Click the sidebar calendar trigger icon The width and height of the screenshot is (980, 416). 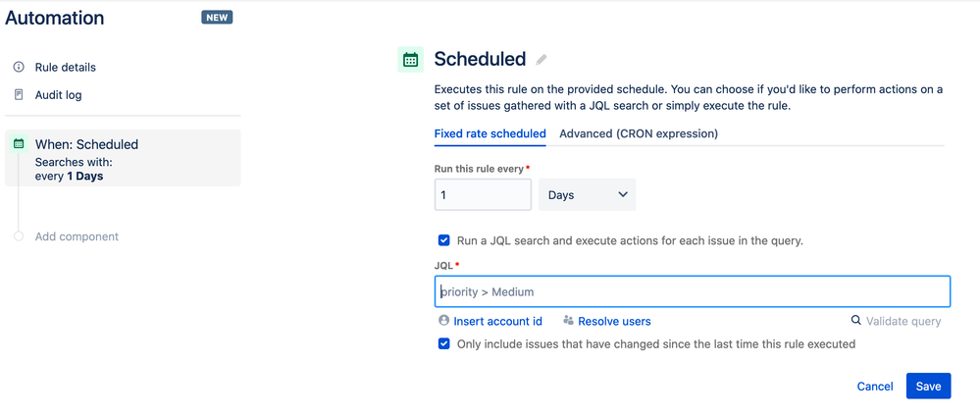coord(19,144)
